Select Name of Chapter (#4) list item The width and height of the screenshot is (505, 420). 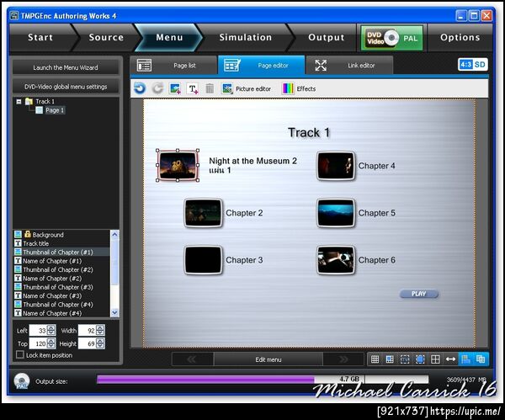tap(61, 313)
